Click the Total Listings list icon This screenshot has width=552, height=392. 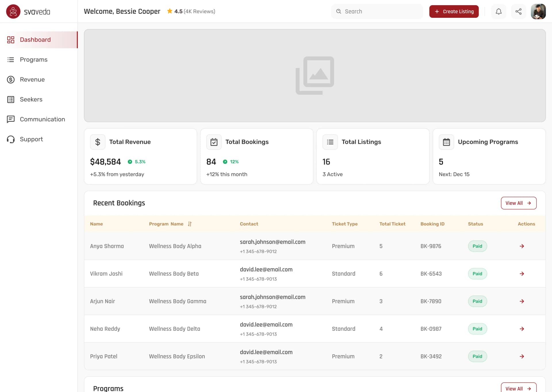(x=330, y=142)
